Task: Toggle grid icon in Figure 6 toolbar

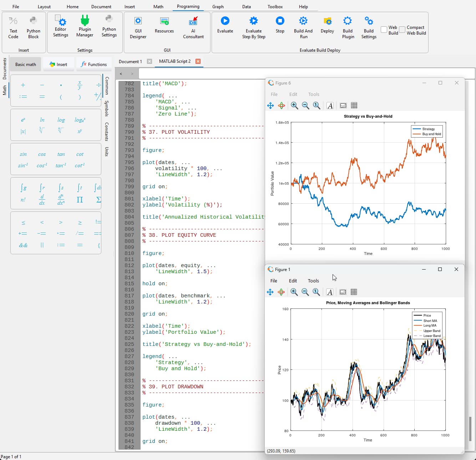Action: (354, 106)
